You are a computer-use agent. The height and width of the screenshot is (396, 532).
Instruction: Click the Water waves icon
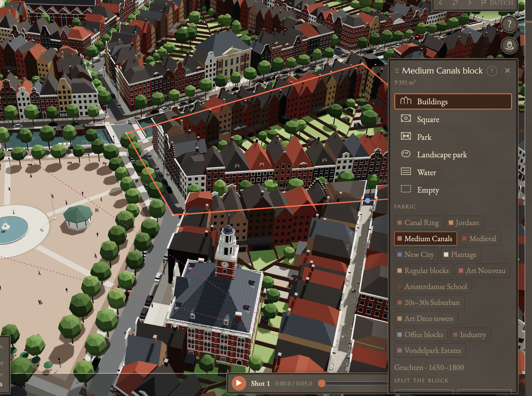point(406,171)
